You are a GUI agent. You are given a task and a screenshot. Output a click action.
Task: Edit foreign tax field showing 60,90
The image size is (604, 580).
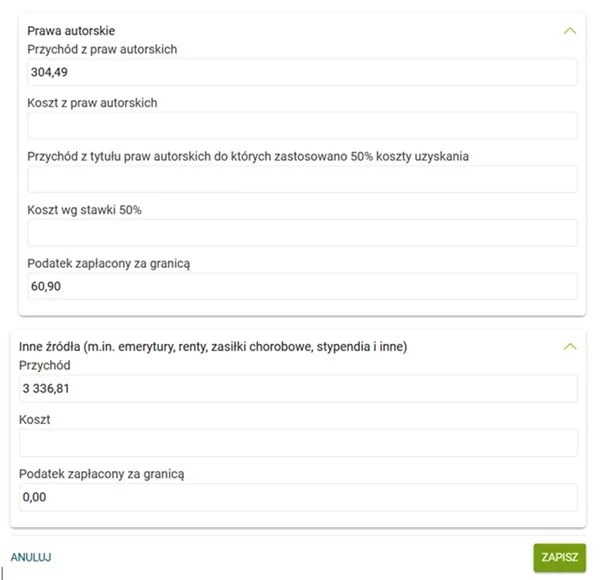click(302, 286)
